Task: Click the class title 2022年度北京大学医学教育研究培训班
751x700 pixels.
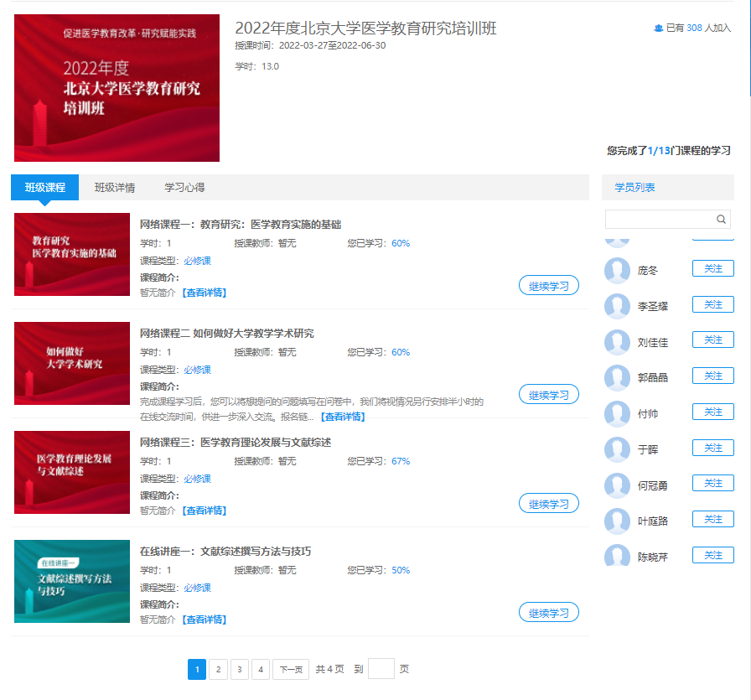Action: (365, 29)
